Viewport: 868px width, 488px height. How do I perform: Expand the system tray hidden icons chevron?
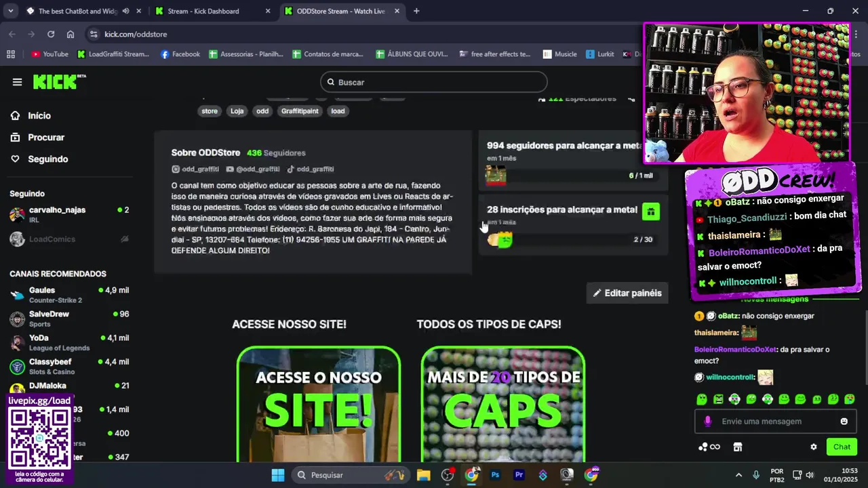(x=738, y=475)
